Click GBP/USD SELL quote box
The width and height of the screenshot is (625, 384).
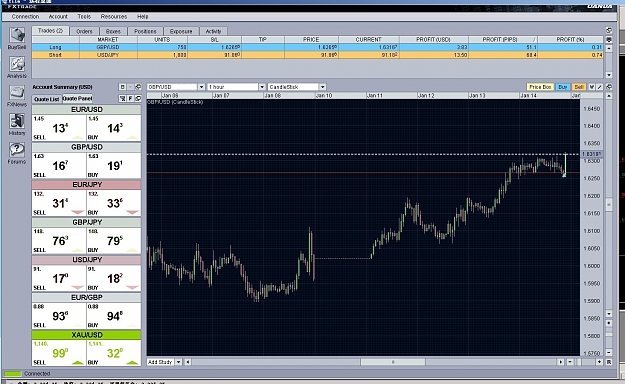59,165
